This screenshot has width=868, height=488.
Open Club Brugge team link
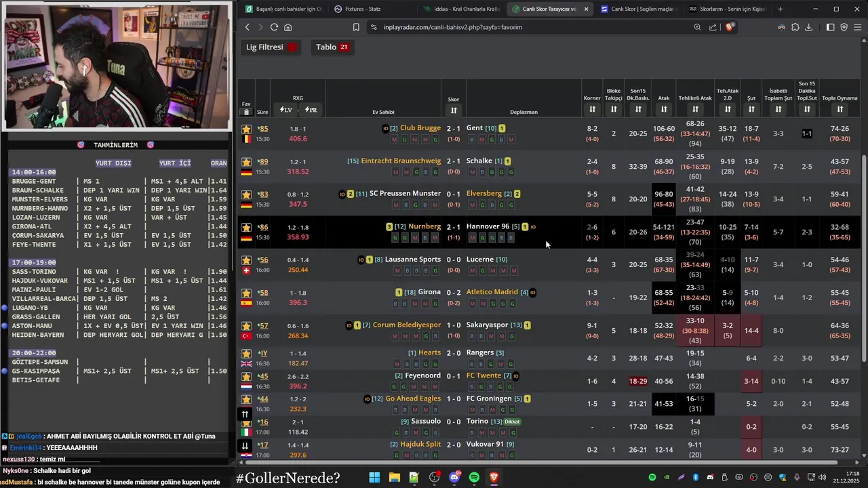[420, 128]
